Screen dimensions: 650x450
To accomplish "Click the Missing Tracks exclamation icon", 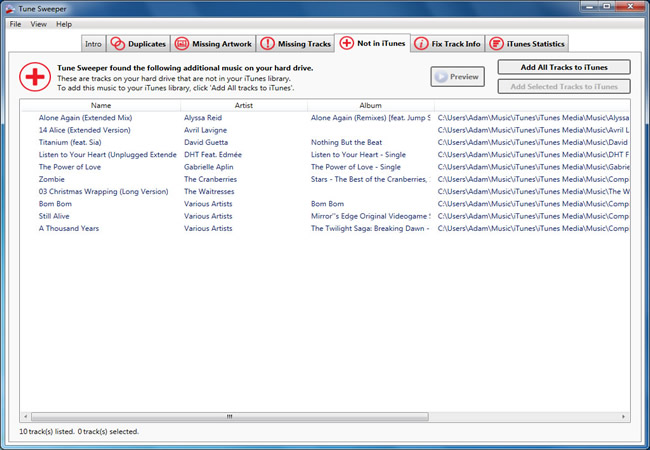I will [x=267, y=44].
